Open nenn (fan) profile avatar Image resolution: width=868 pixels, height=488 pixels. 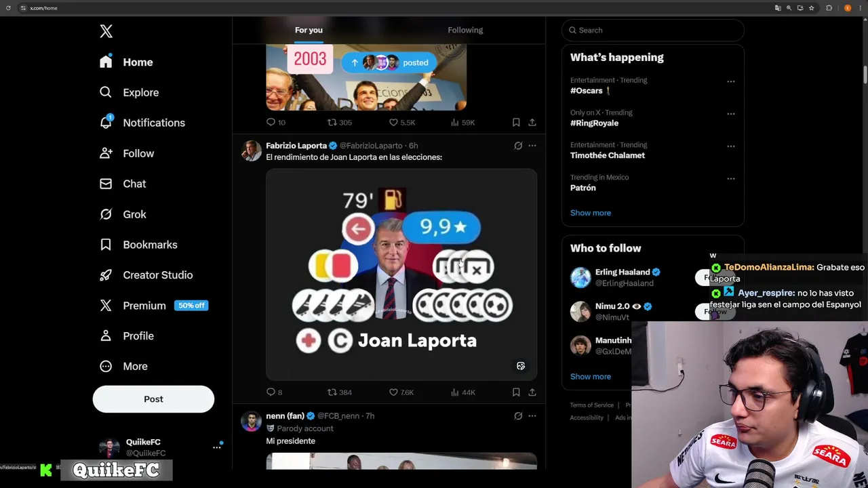pos(251,421)
